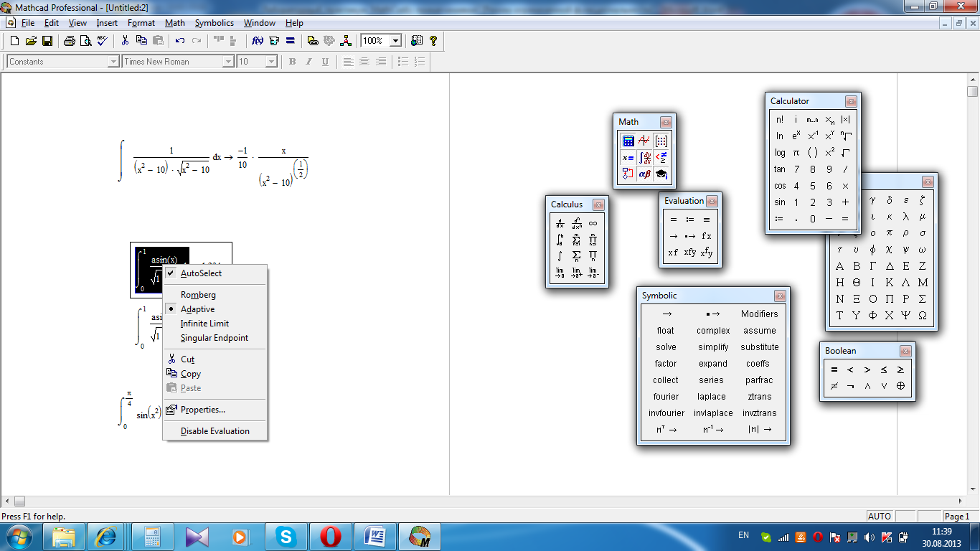Open Microsoft Word from the taskbar
The width and height of the screenshot is (980, 551).
point(375,536)
